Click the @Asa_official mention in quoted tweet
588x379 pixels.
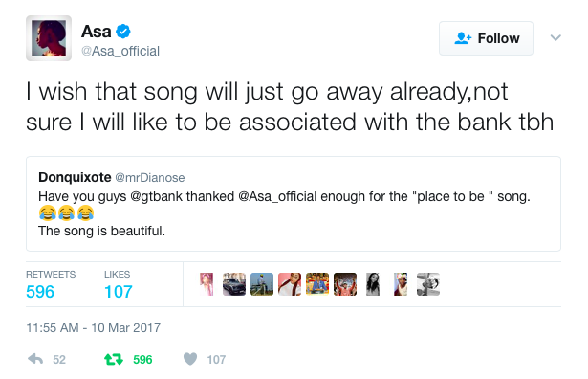point(277,196)
